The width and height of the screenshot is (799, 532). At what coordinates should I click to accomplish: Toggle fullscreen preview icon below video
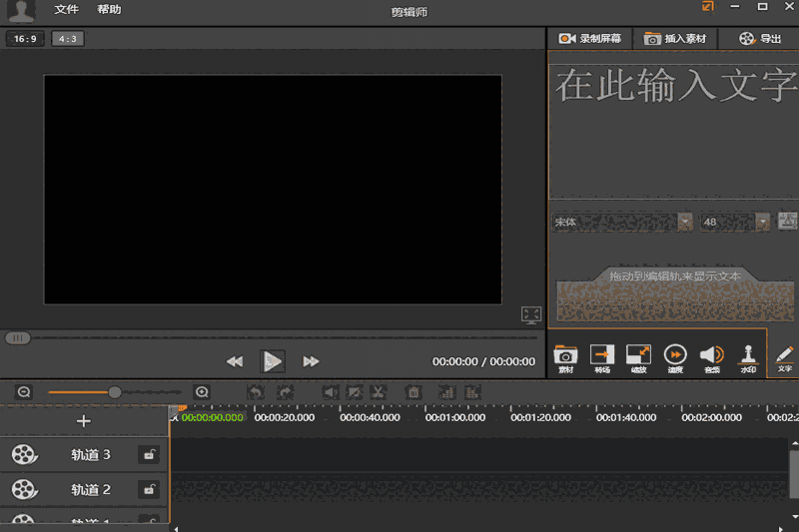531,314
